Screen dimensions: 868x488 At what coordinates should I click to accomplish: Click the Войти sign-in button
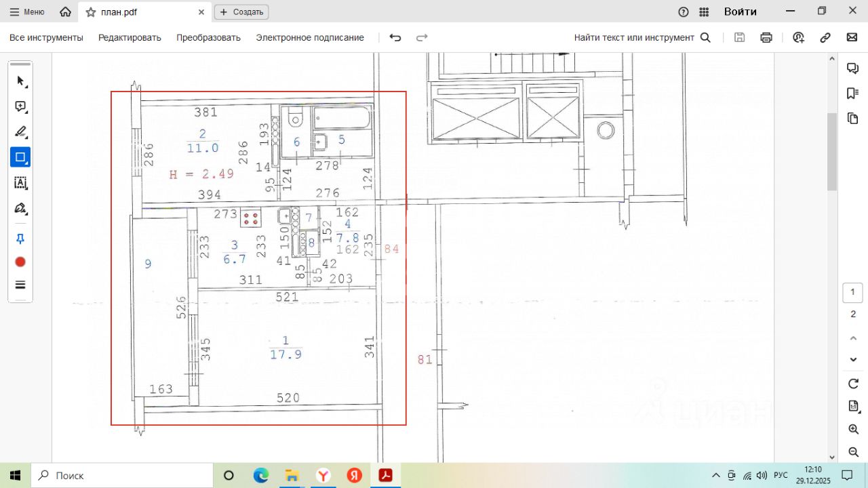pos(740,12)
